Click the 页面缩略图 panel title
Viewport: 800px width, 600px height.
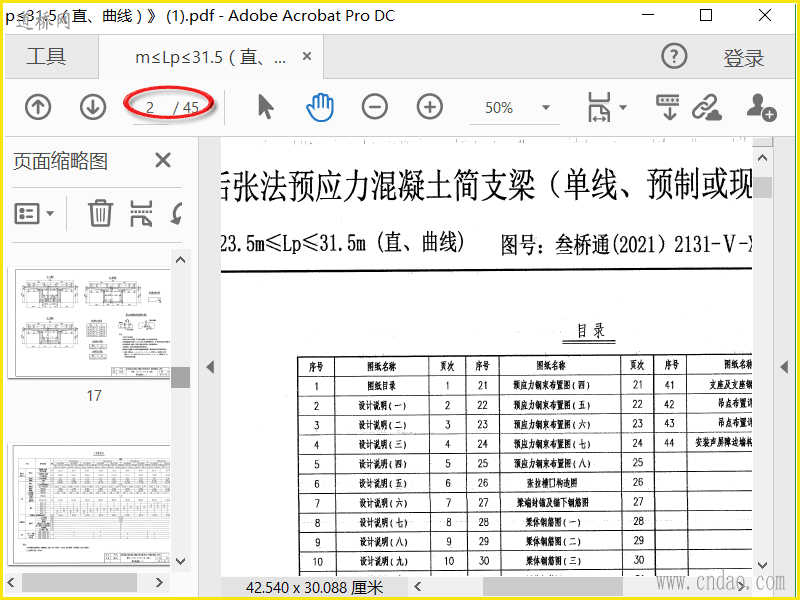click(60, 161)
